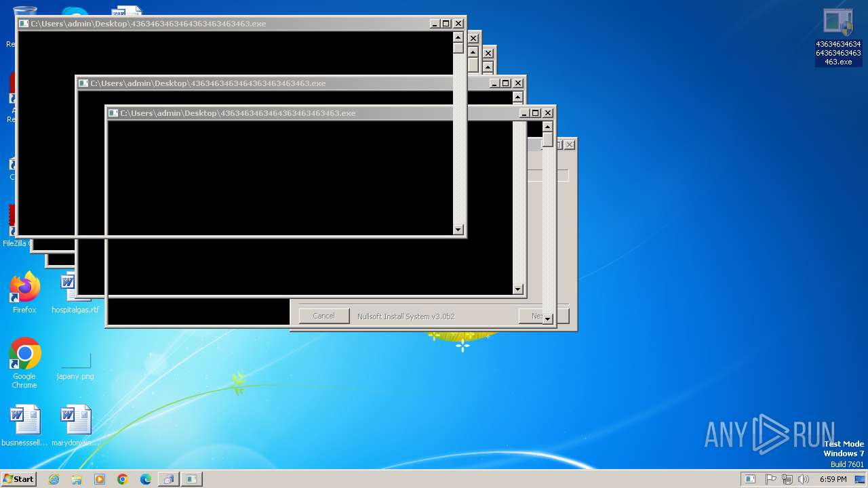
Task: Click scroll-down arrow of the back-left console
Action: click(x=458, y=230)
